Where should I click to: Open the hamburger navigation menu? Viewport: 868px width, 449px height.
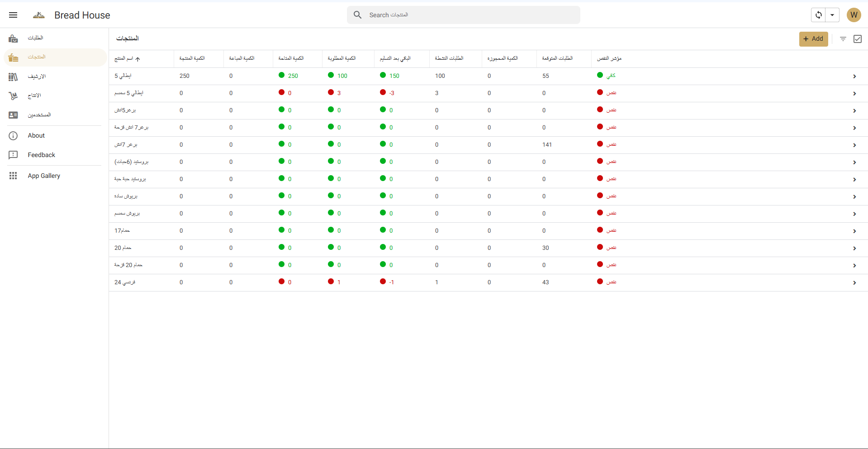[13, 15]
